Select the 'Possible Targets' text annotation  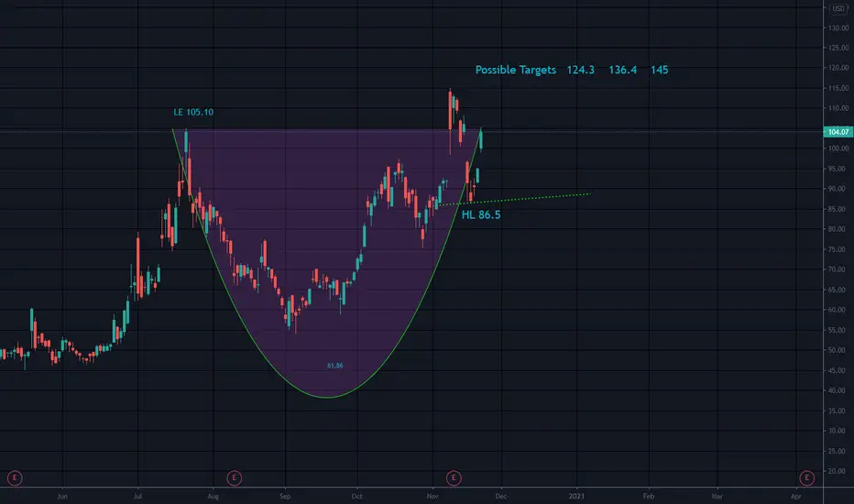pos(572,70)
